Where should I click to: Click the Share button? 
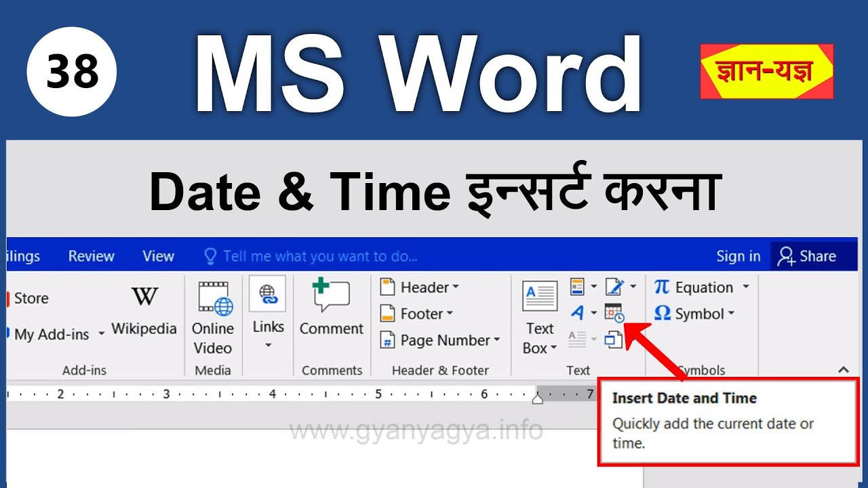click(807, 256)
